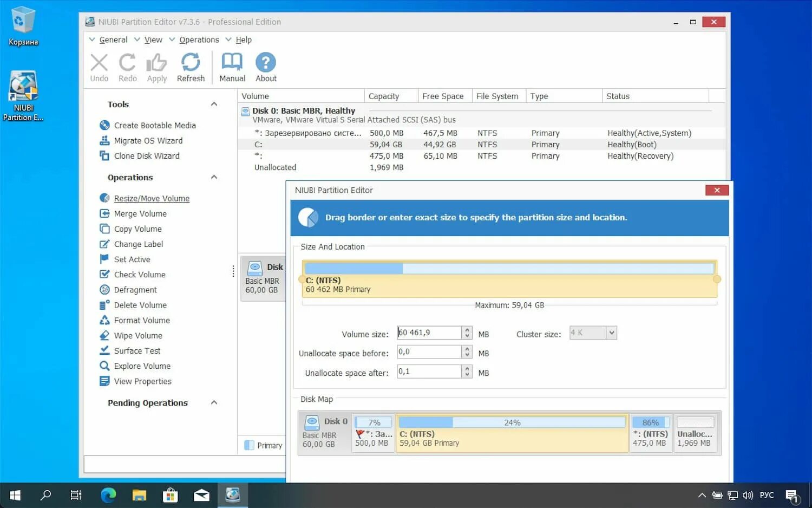Sort by Free Space column
The image size is (812, 508).
click(445, 96)
